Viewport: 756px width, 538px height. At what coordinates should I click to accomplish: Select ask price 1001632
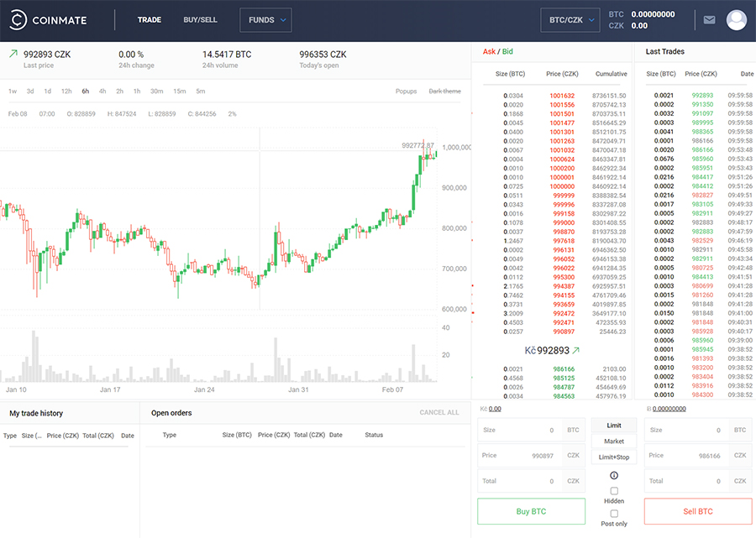click(x=562, y=96)
